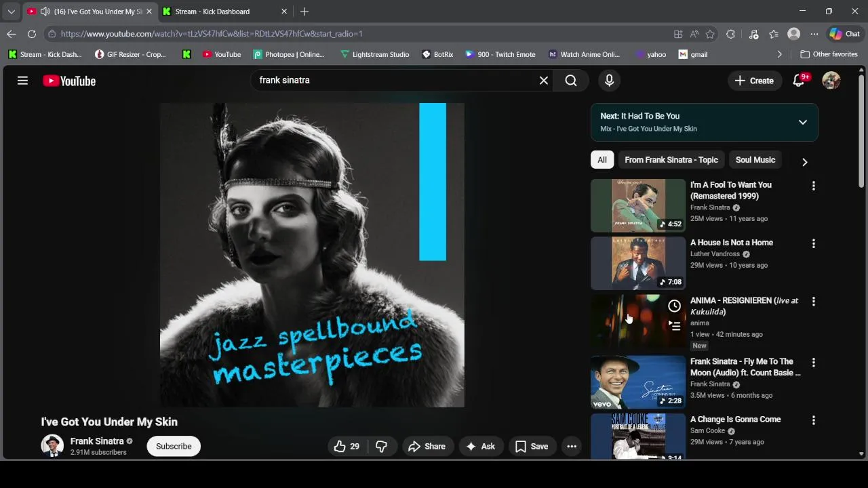This screenshot has width=868, height=488.
Task: Start voice search with the microphone
Action: [609, 81]
